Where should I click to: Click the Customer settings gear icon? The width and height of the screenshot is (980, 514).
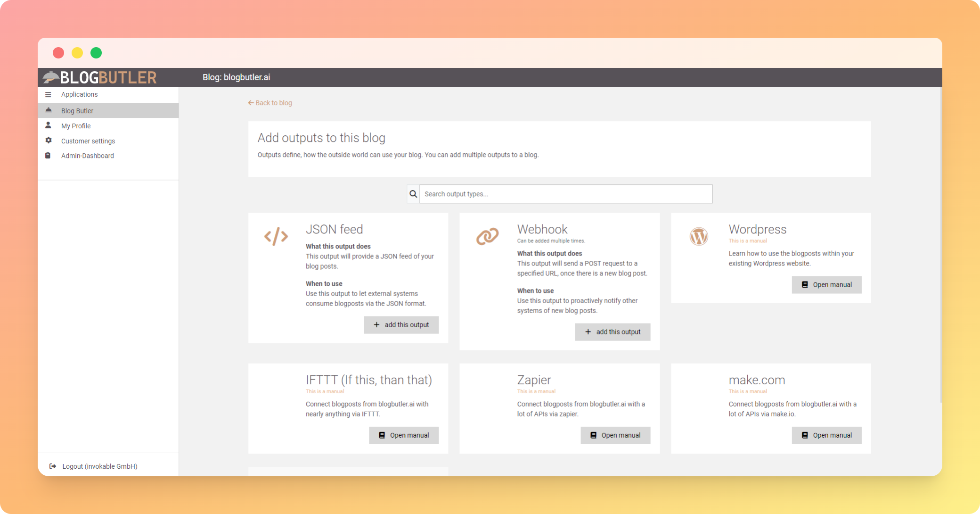(x=48, y=141)
